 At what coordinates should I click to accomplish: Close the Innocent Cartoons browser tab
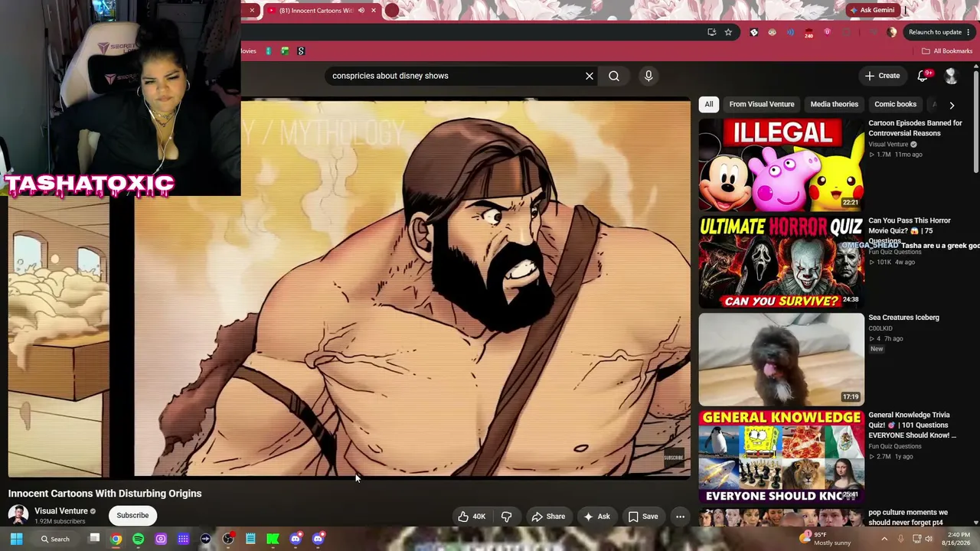pos(374,11)
